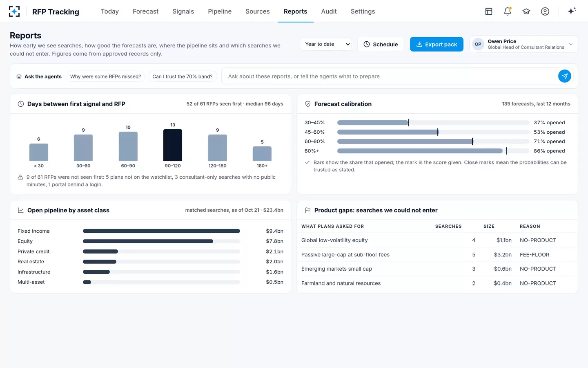Click the clock icon beside Days between first signal
Viewport: 588px width, 368px height.
21,104
